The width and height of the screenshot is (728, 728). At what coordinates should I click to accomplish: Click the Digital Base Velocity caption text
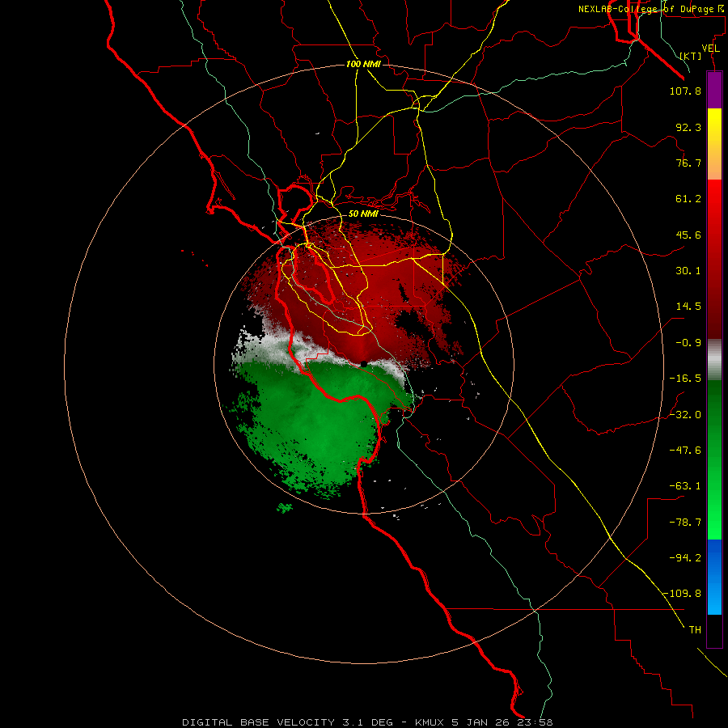point(367,722)
